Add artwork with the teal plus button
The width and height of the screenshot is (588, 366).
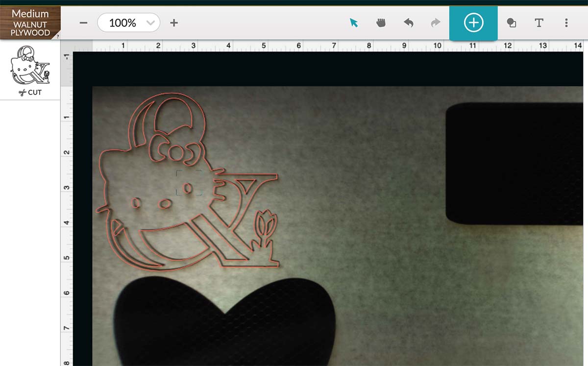coord(473,23)
